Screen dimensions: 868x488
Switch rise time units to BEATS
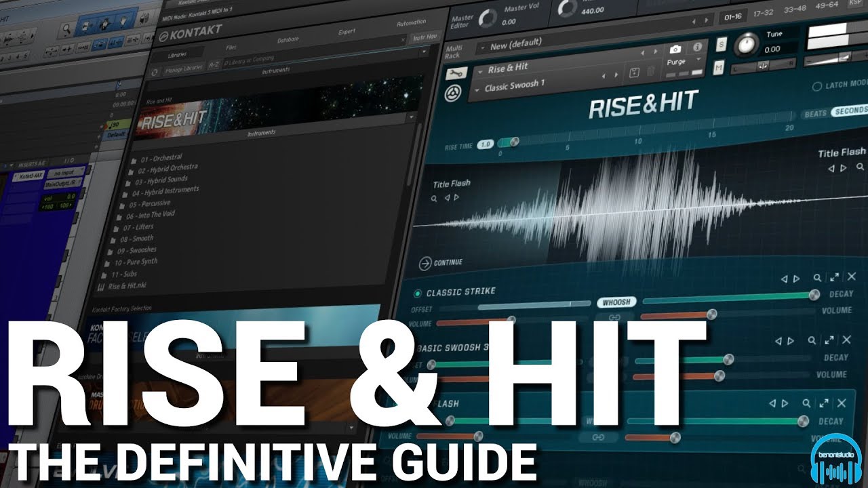coord(815,114)
